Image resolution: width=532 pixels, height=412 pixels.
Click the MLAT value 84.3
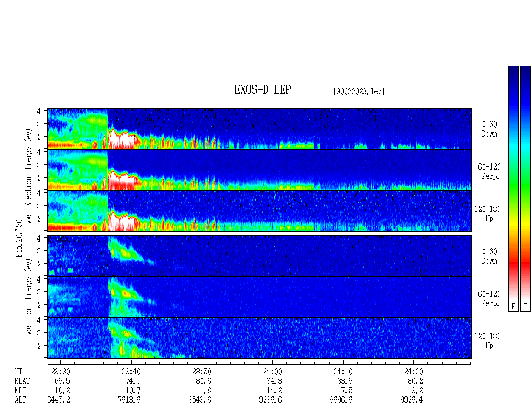pyautogui.click(x=274, y=381)
